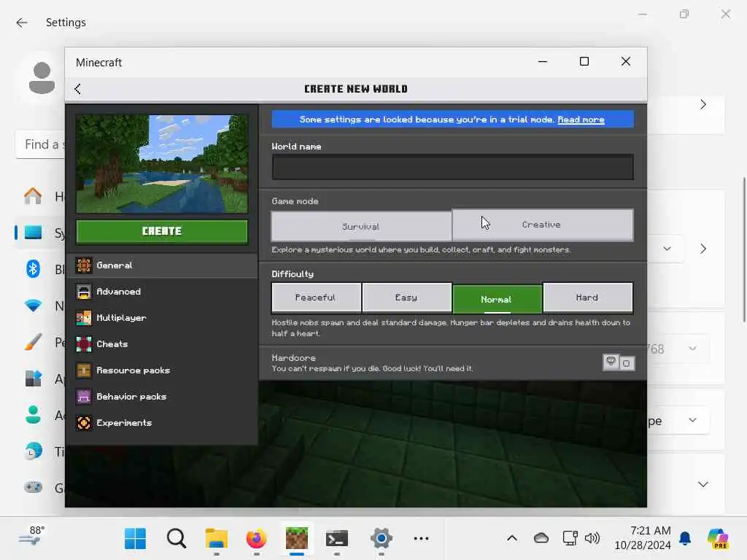Click the world preview thumbnail

(x=162, y=164)
